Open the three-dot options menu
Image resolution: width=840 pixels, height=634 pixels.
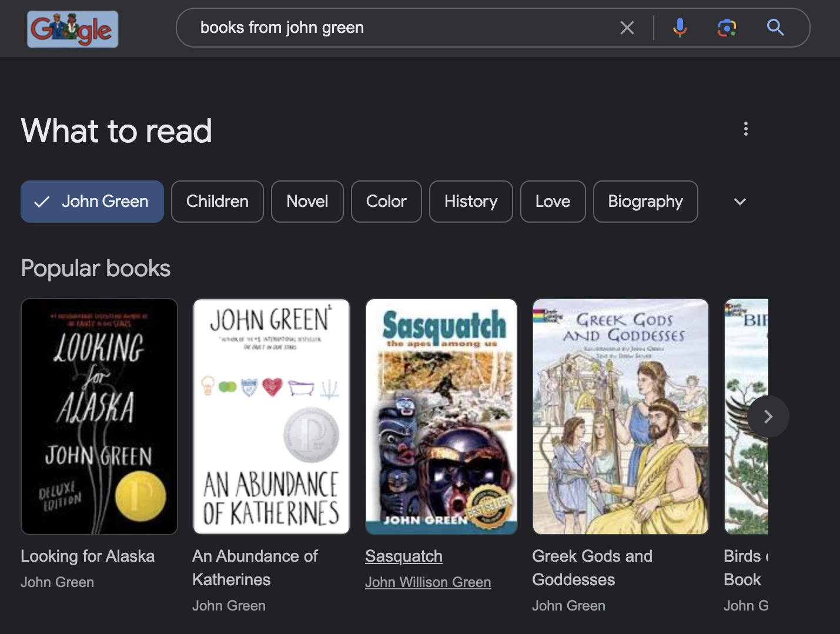746,129
